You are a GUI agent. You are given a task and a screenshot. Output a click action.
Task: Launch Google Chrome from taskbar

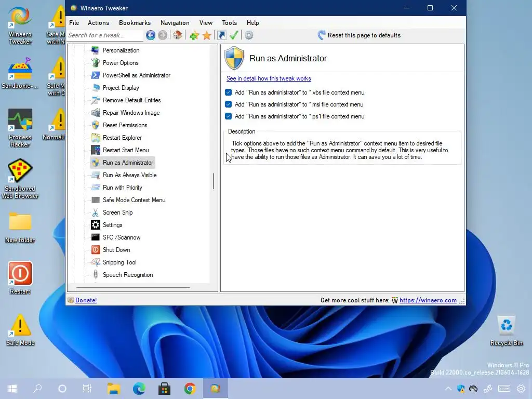click(190, 389)
